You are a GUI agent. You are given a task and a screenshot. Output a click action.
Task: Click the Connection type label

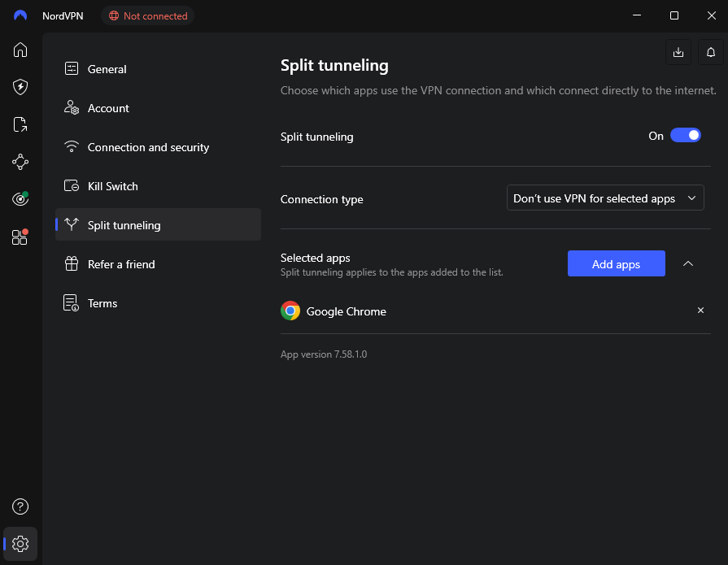click(322, 199)
